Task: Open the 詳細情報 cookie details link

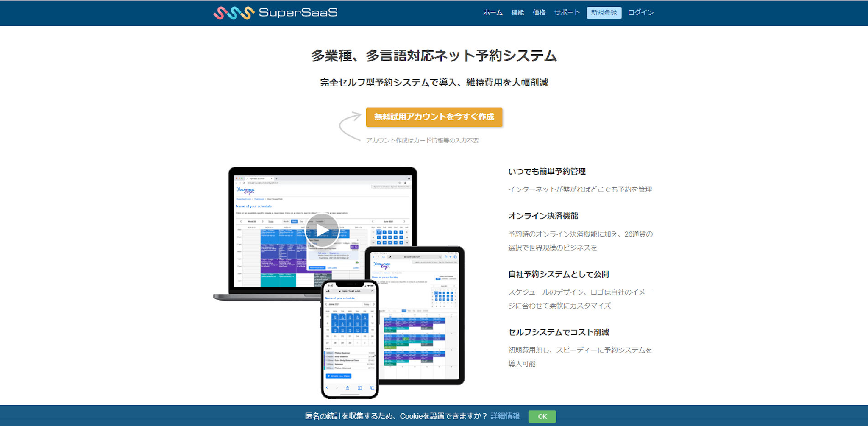Action: 505,416
